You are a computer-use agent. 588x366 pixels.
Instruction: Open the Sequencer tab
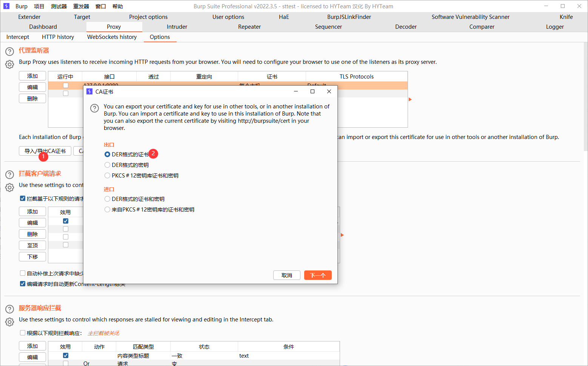click(x=328, y=27)
